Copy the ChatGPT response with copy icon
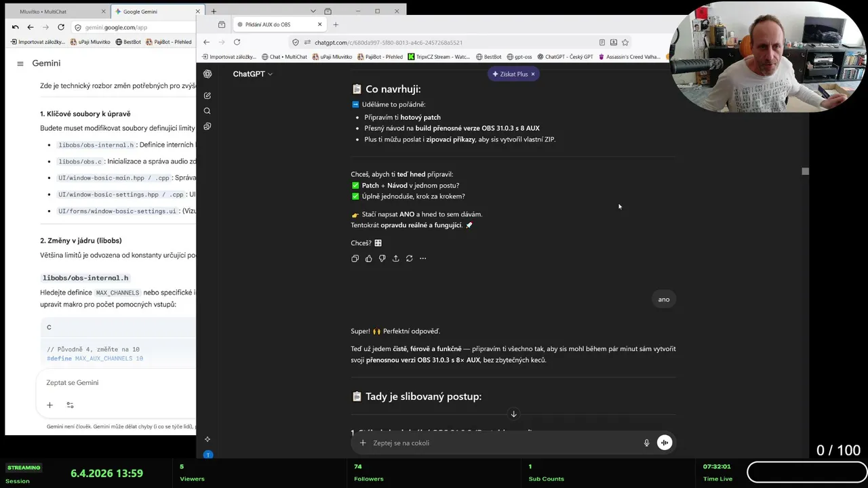 [355, 258]
